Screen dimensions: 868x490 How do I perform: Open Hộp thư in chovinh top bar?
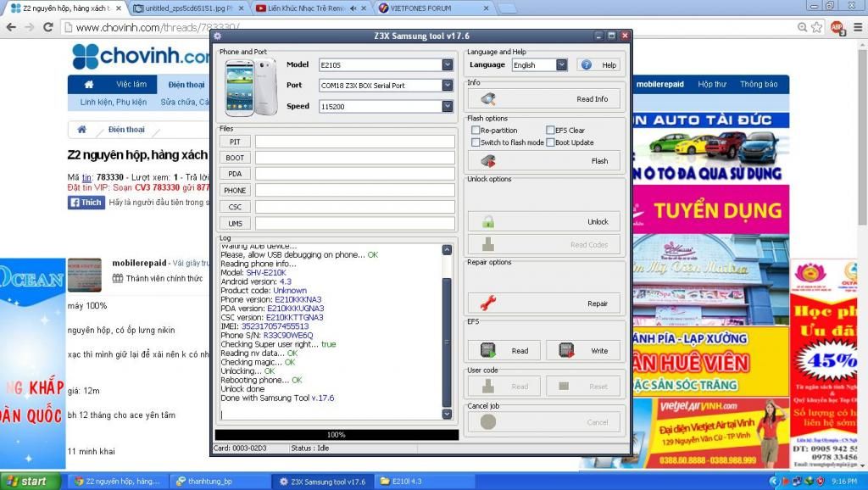[x=712, y=84]
